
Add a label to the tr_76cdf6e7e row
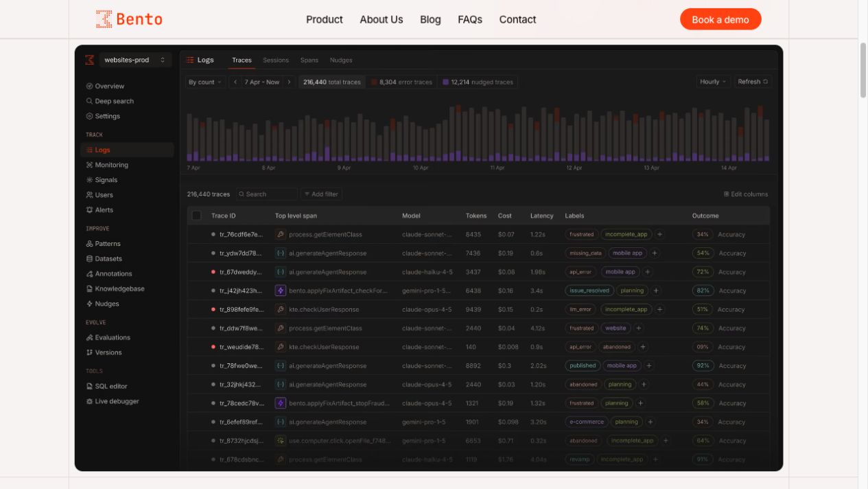(x=659, y=234)
